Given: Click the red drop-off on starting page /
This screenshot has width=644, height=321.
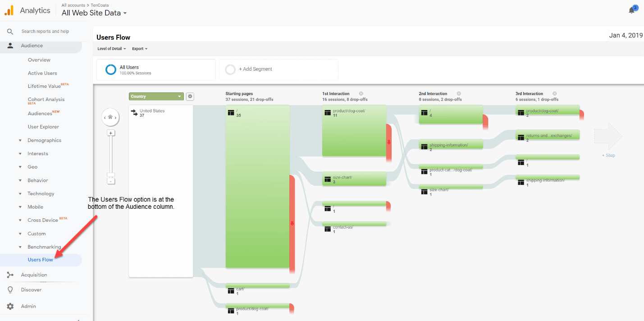Looking at the screenshot, I should (x=292, y=224).
